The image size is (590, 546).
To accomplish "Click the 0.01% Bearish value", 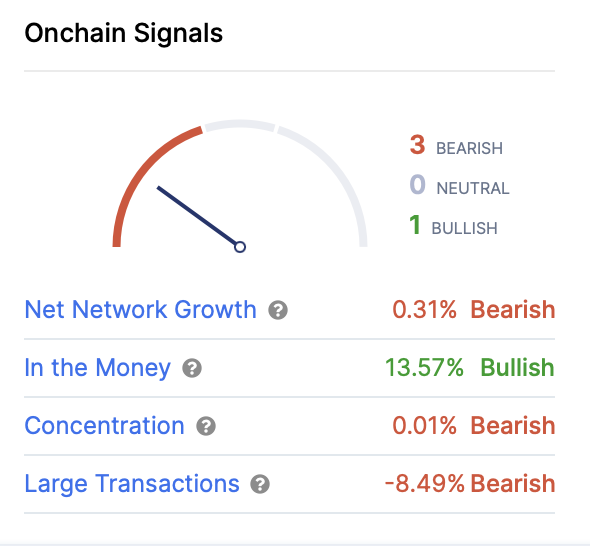I will 474,426.
